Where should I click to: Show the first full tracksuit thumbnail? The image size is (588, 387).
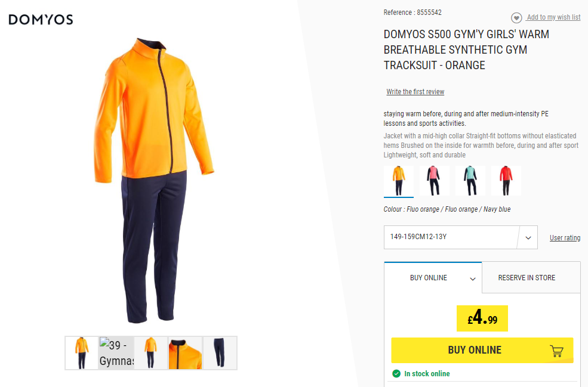pos(82,353)
